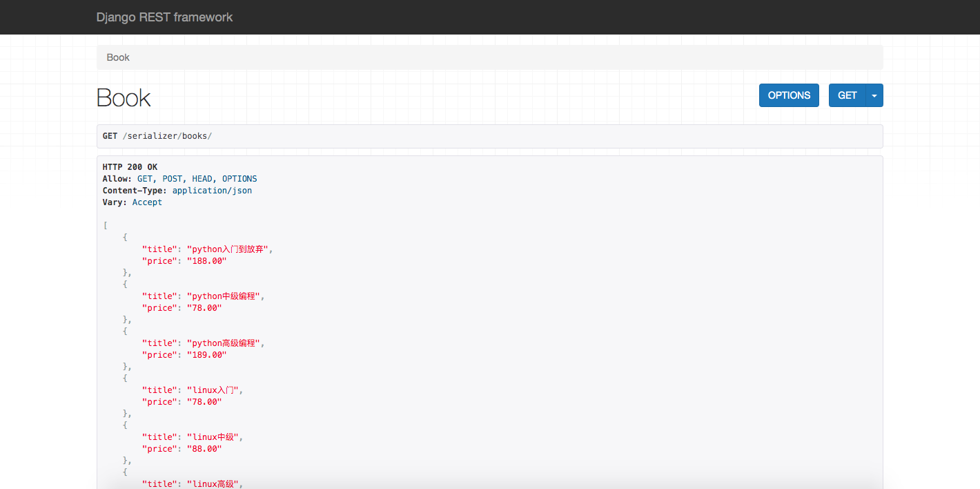Screen dimensions: 980x489
Task: Send an OPTIONS request
Action: click(x=789, y=95)
